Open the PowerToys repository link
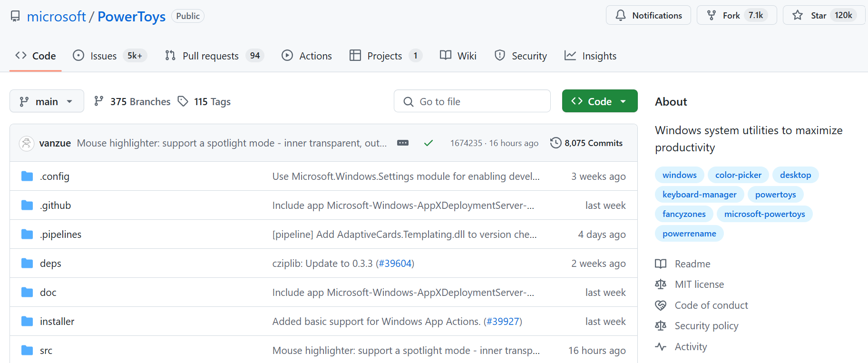Viewport: 868px width, 363px height. pos(131,17)
